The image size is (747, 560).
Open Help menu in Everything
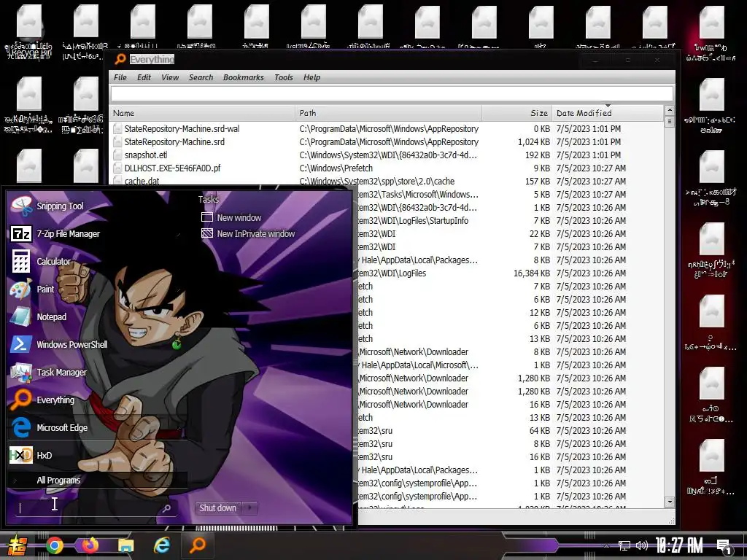point(311,77)
